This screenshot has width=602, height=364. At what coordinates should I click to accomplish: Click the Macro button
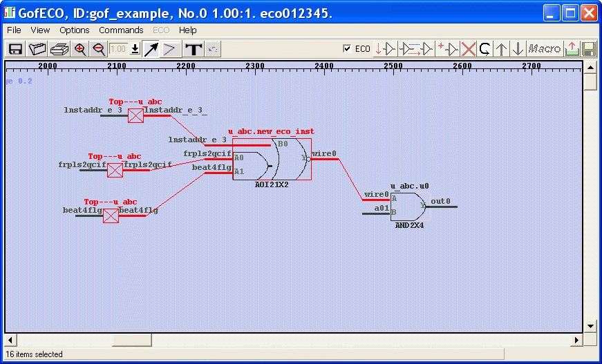click(545, 49)
